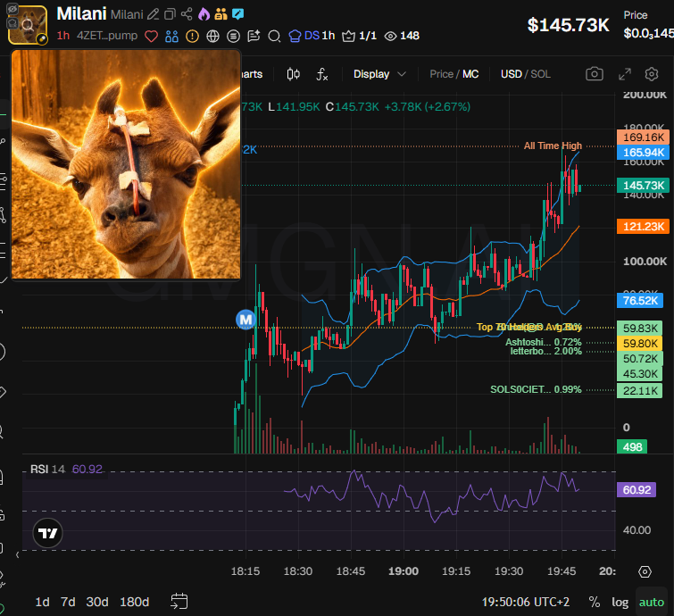Select the 30d time range
The image size is (674, 616).
97,602
